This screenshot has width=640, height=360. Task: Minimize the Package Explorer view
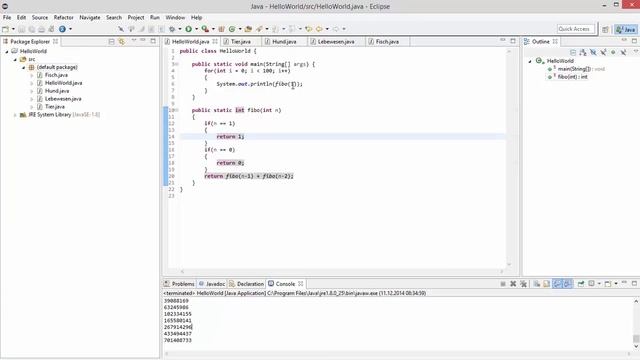pos(143,40)
